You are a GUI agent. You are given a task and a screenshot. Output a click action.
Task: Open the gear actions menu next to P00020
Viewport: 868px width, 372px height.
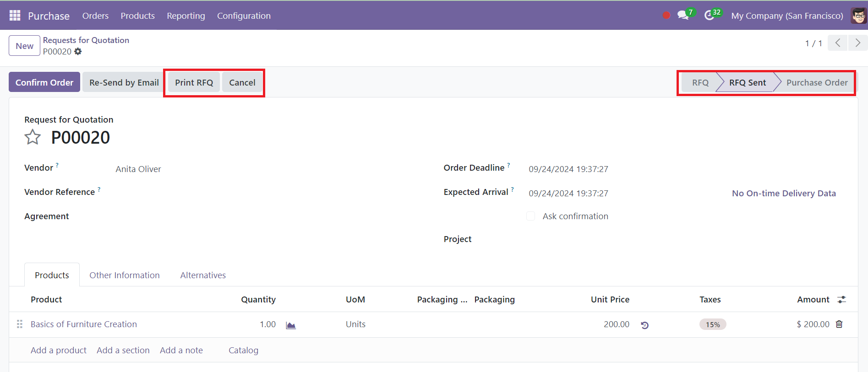tap(78, 52)
